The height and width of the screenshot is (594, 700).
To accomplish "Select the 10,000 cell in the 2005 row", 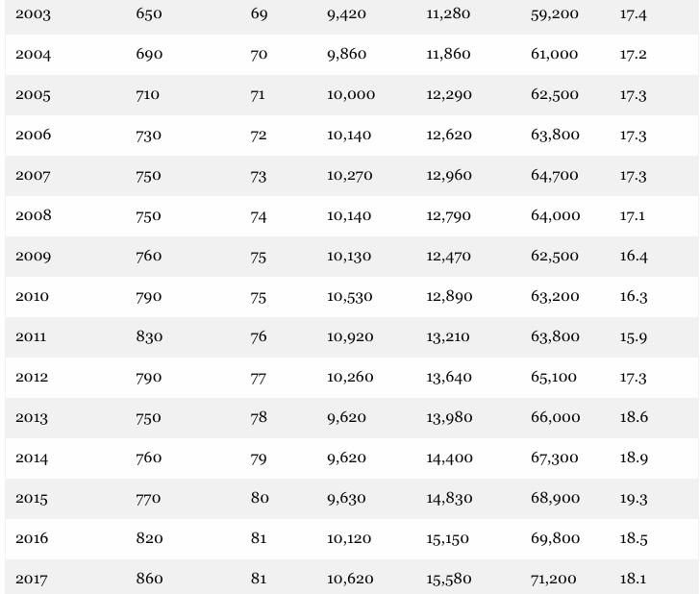I will (x=351, y=95).
